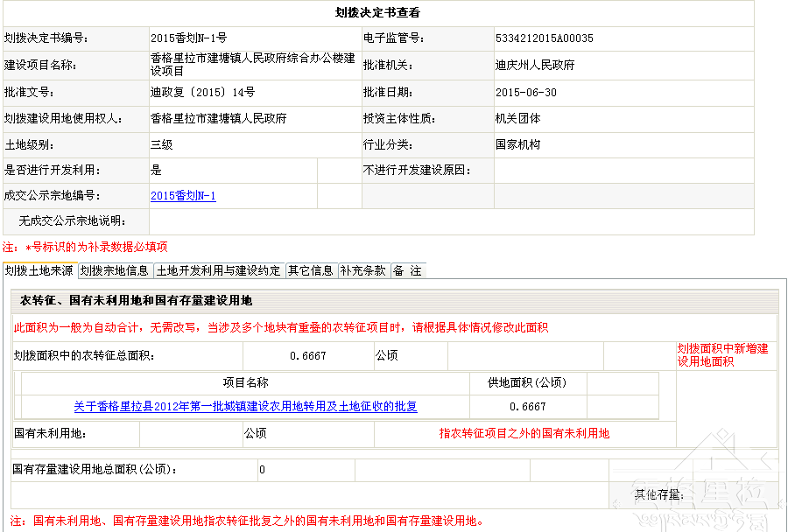The height and width of the screenshot is (532, 788).
Task: Open the 补充条款 tab
Action: tap(363, 271)
